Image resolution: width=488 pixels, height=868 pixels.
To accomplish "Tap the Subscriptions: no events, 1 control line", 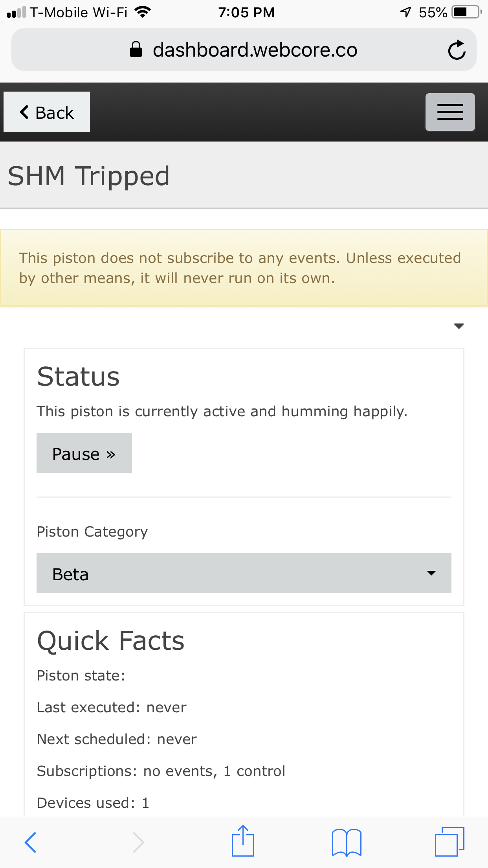I will [x=161, y=771].
